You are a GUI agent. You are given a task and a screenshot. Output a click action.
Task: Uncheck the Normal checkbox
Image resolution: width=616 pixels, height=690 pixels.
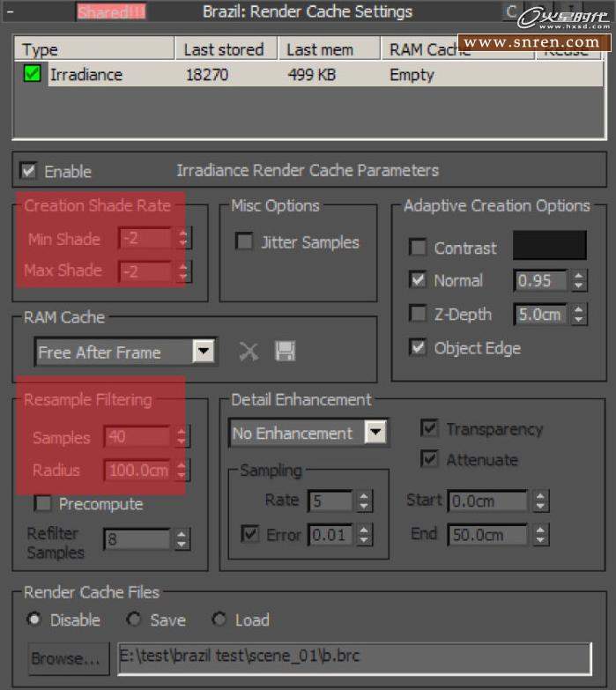tap(418, 280)
